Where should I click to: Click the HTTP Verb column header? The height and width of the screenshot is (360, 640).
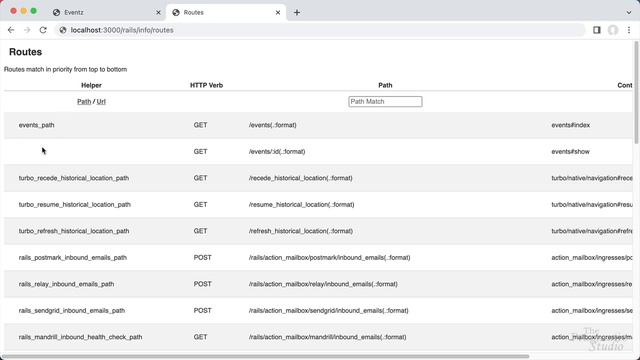(x=207, y=85)
